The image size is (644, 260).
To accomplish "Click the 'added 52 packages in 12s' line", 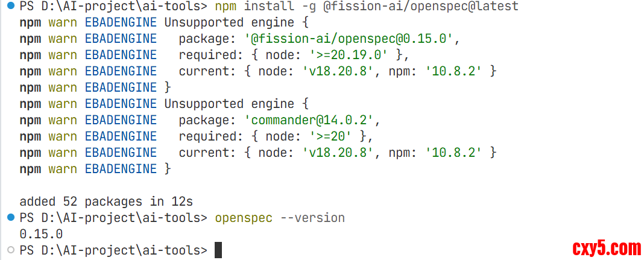I will [106, 201].
